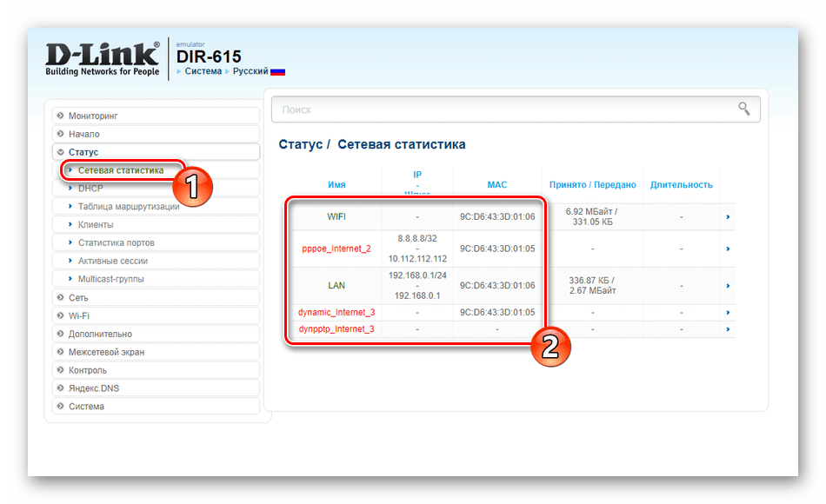Click the dynamic_Internet_3 connection name
826x504 pixels.
336,312
